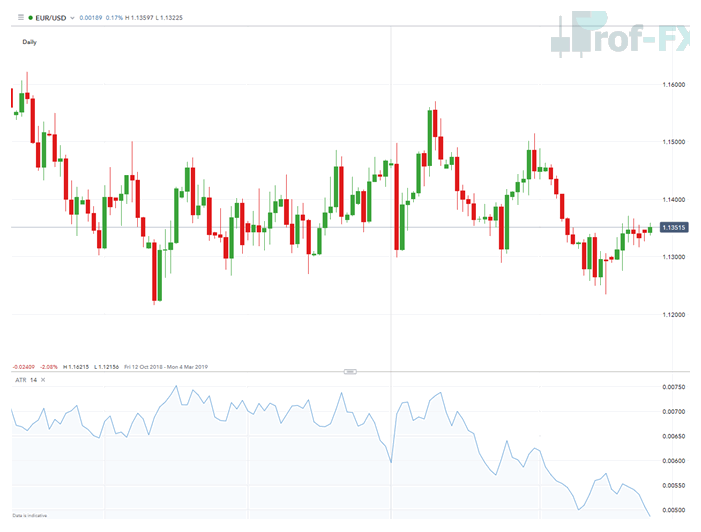Click the current price tag 1.13515
This screenshot has height=532, width=701.
(672, 228)
